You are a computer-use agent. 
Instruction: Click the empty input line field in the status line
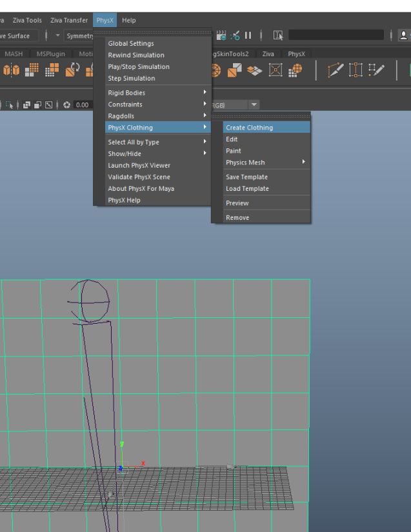click(x=336, y=35)
